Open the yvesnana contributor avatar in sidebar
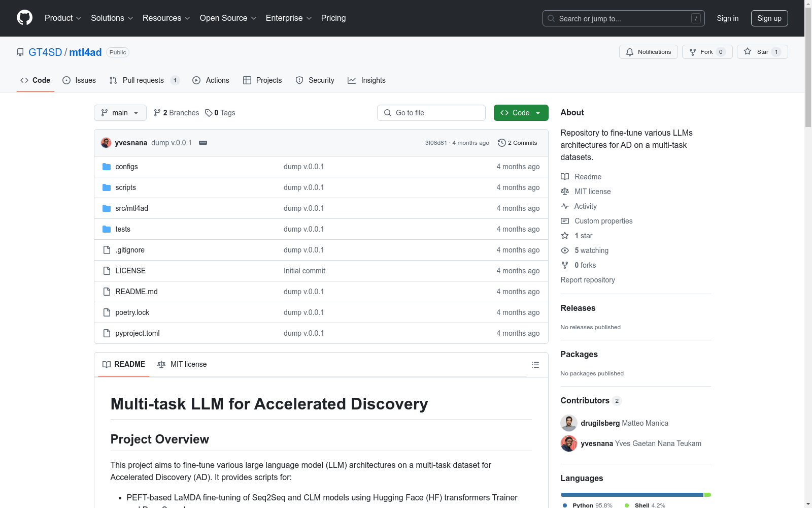The width and height of the screenshot is (812, 508). (569, 443)
